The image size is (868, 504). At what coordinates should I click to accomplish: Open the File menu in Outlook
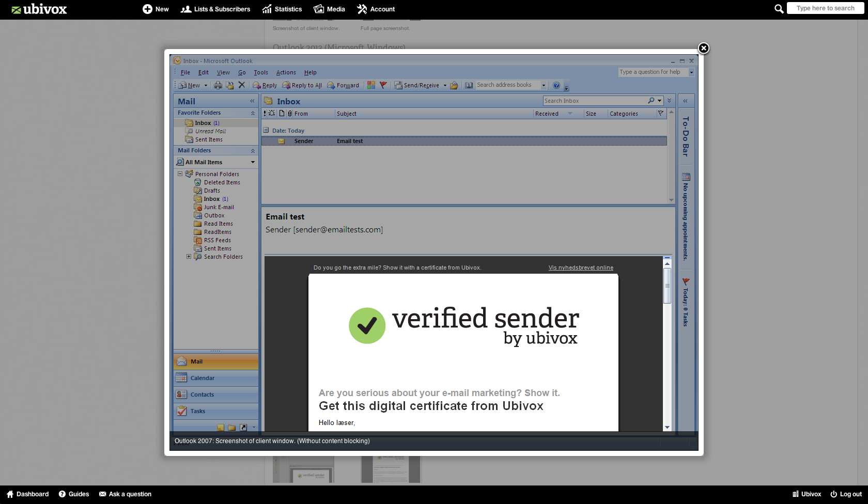point(185,73)
